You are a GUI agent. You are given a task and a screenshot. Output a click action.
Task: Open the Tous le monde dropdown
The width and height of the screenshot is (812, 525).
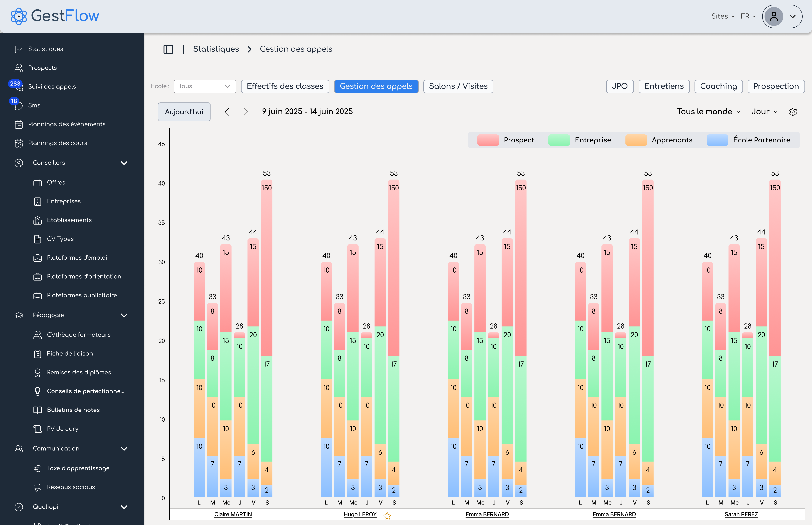tap(708, 112)
